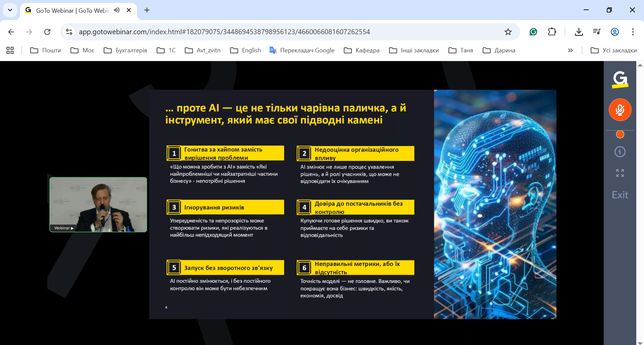Mute the tab audio speaker icon
Screen dimensions: 644x345
[117, 10]
